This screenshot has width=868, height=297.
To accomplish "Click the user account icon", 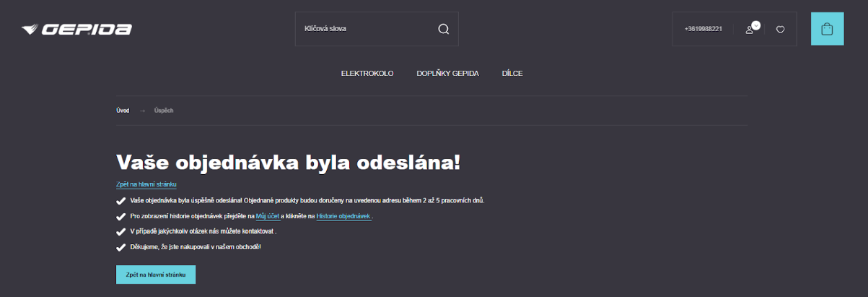I will [750, 30].
